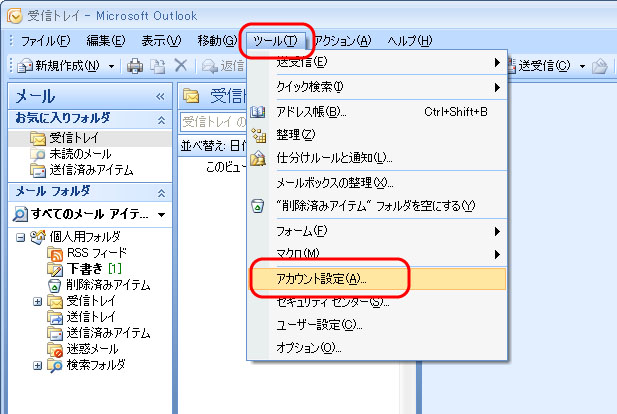Open the ヘルプ(H) menu
Viewport: 617px width, 414px height.
(410, 41)
